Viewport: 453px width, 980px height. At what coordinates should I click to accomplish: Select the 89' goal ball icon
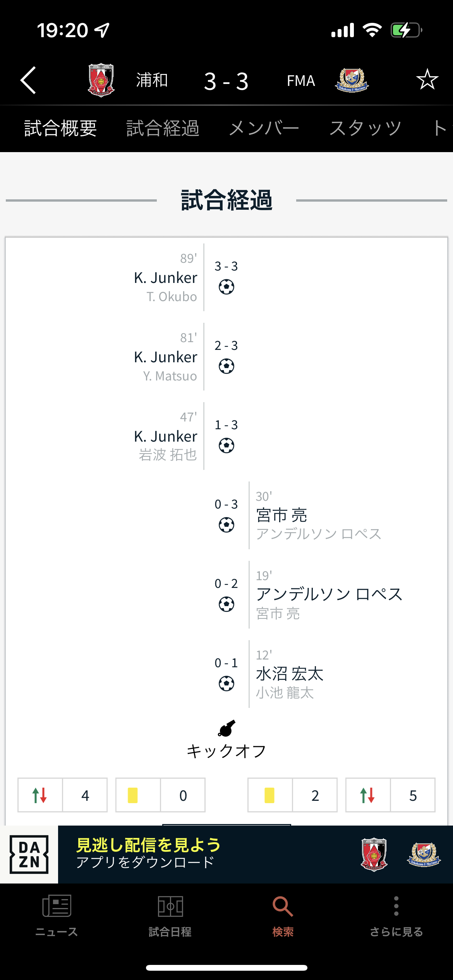click(x=226, y=287)
